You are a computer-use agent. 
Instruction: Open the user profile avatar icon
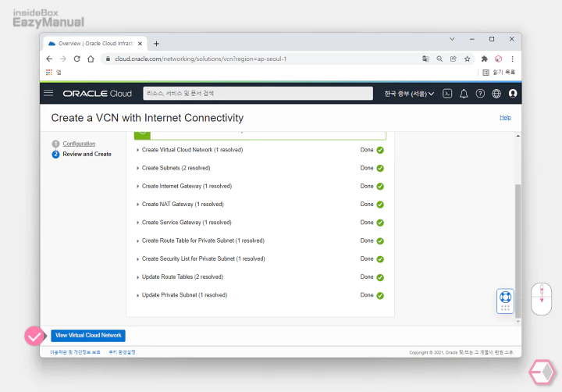tap(513, 94)
